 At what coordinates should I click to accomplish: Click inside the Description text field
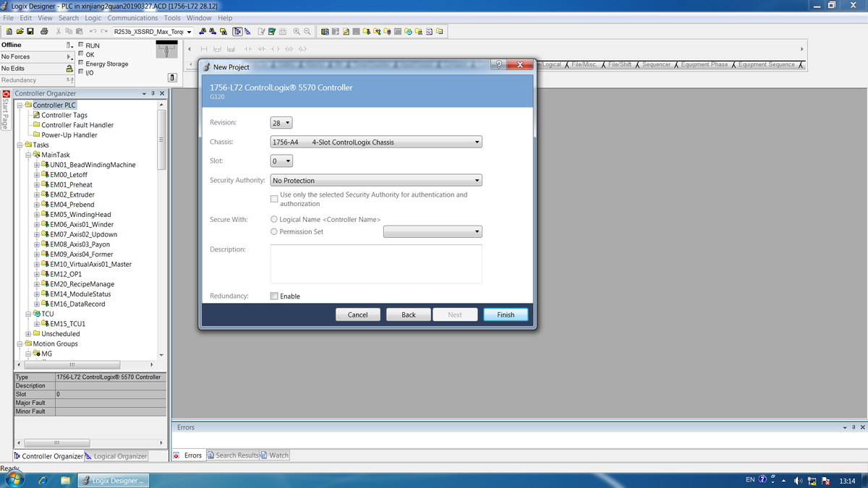click(x=375, y=264)
